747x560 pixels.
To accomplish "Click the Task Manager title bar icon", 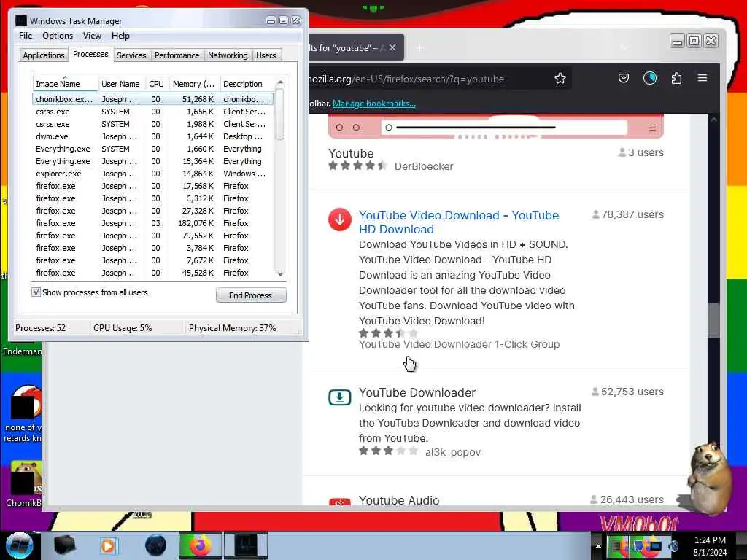I will point(21,20).
